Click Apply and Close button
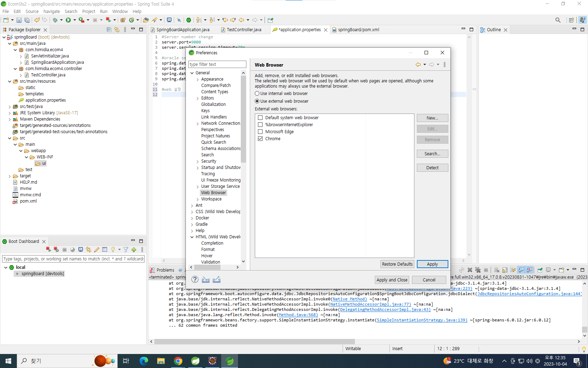The image size is (588, 368). [392, 280]
